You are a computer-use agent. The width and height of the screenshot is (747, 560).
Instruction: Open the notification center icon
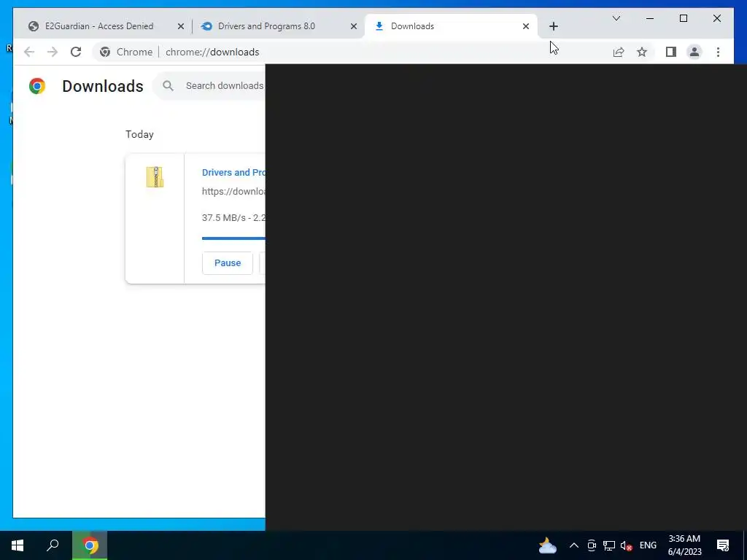click(x=723, y=545)
